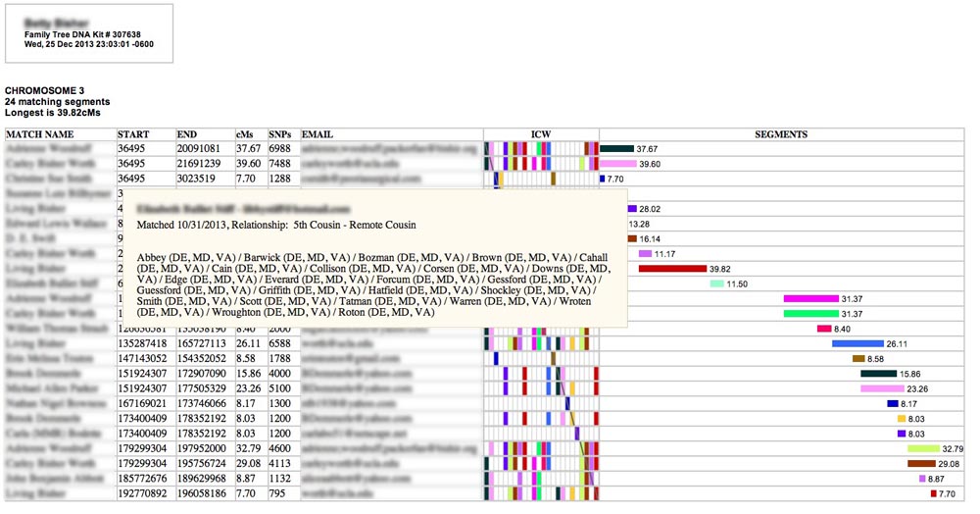Viewport: 980px width, 514px height.
Task: Click the lime green 32.79 segment bar
Action: click(x=923, y=449)
